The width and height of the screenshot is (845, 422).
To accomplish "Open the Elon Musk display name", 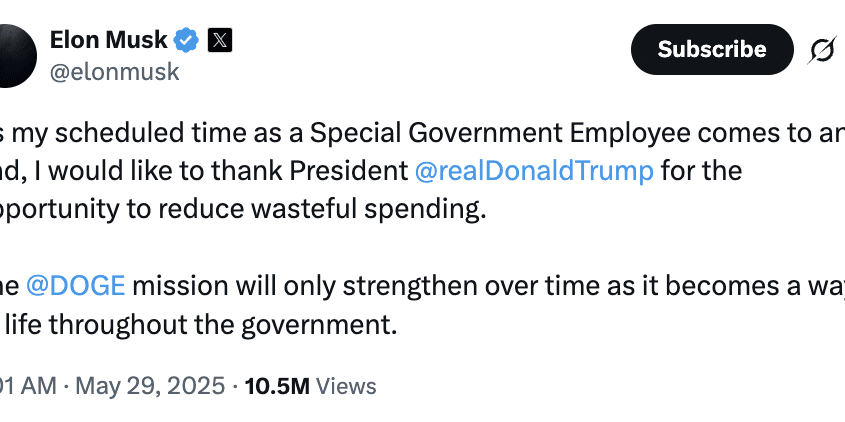I will click(x=107, y=40).
